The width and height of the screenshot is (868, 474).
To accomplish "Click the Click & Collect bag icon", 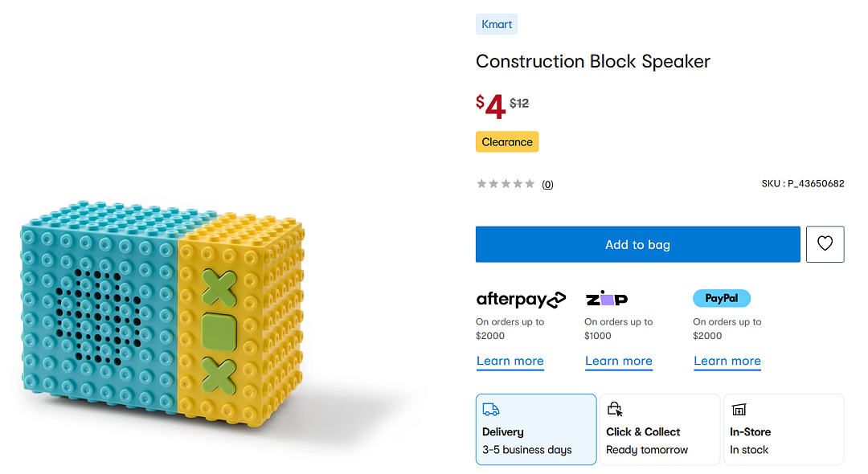I will (x=615, y=409).
